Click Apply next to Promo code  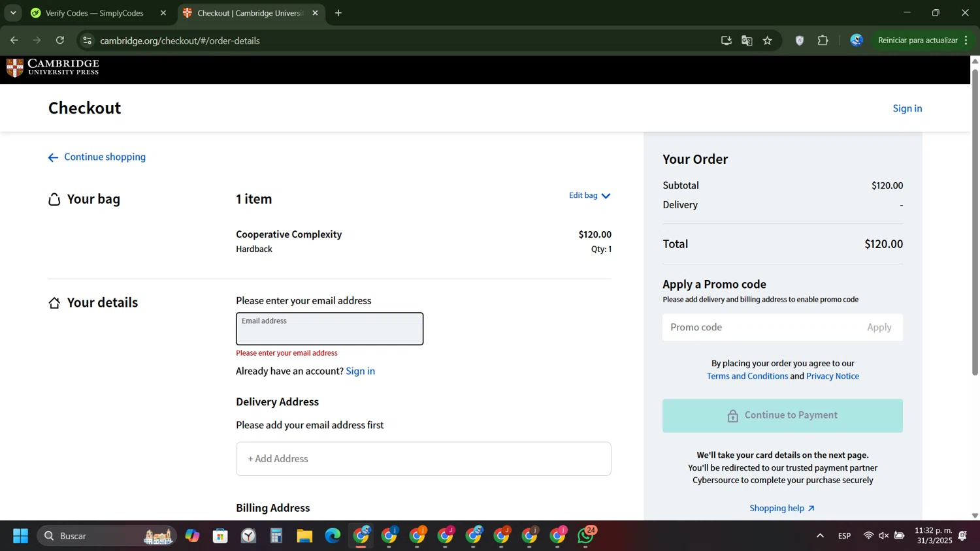[x=879, y=328]
